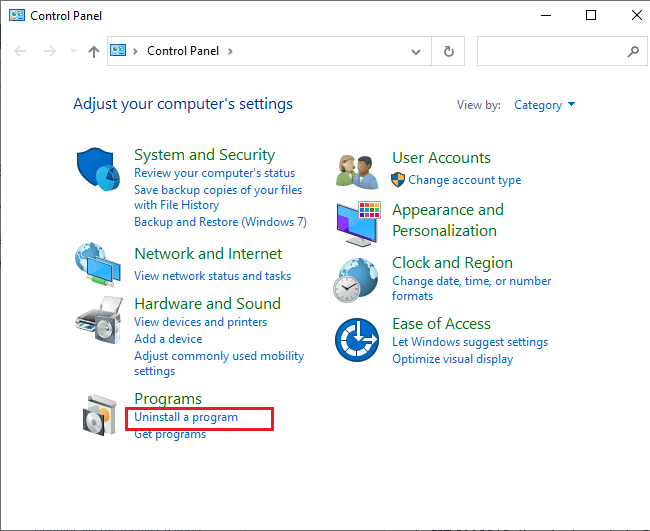Minimize the Control Panel window

coord(546,16)
